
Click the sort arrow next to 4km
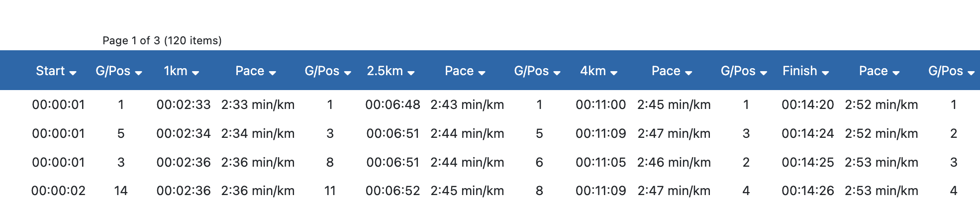pyautogui.click(x=614, y=73)
